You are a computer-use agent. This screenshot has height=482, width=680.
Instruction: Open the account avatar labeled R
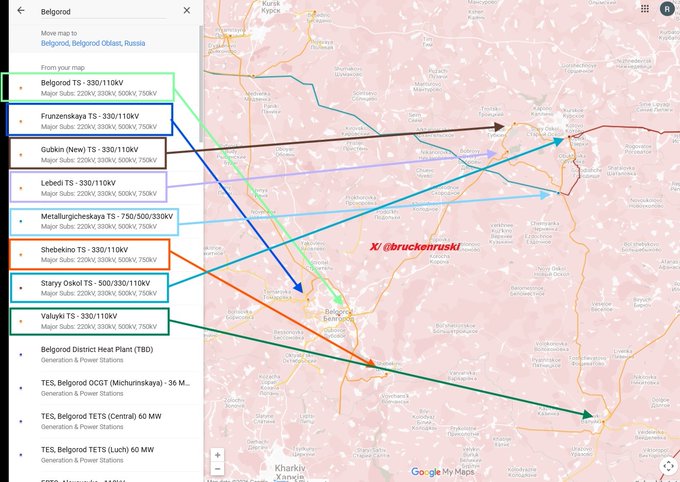click(667, 9)
